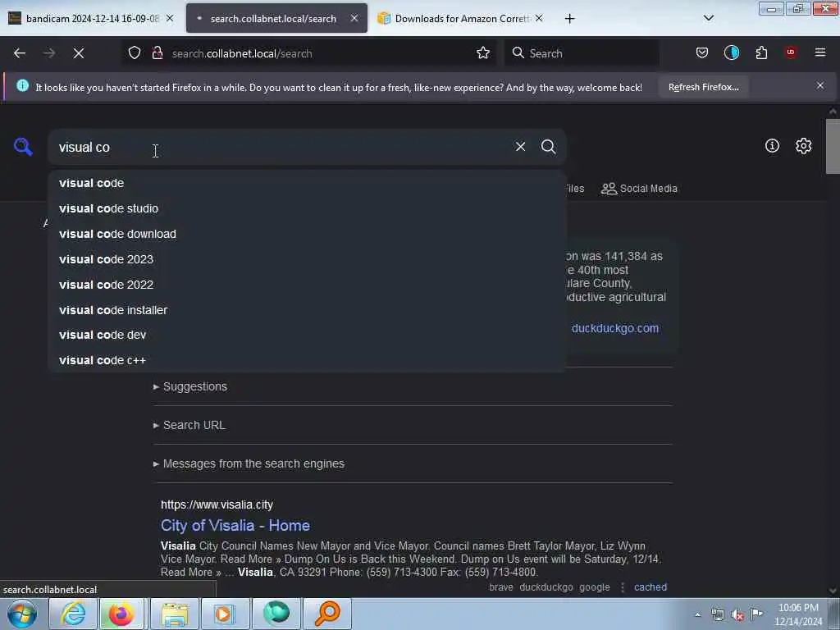Clear the search query with X
The height and width of the screenshot is (630, 840).
520,147
